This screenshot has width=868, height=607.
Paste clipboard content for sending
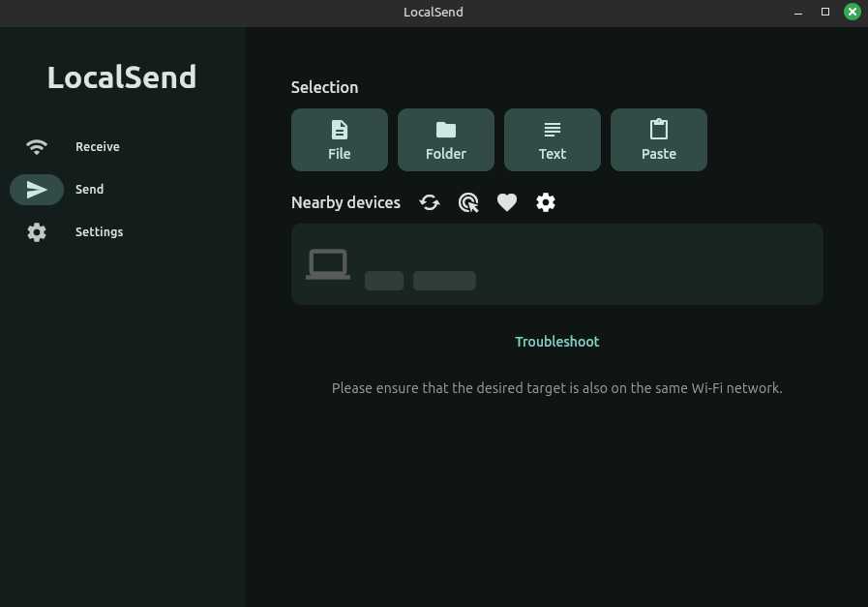tap(659, 139)
